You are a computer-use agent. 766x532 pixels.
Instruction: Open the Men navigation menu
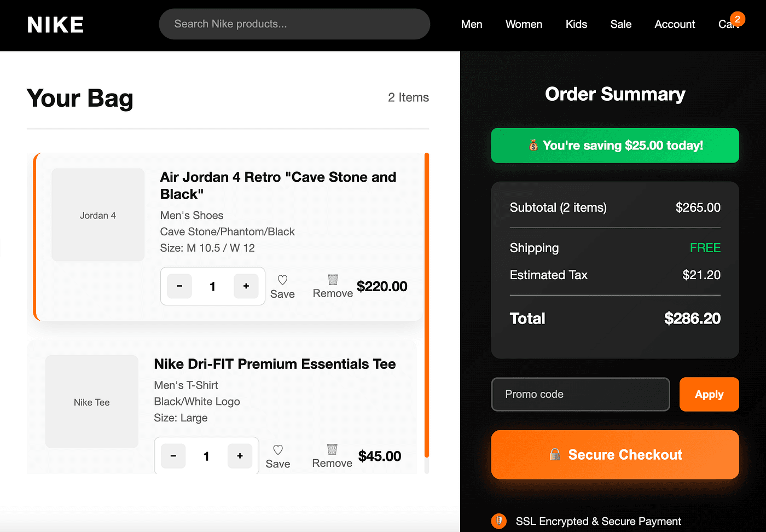[x=472, y=24]
